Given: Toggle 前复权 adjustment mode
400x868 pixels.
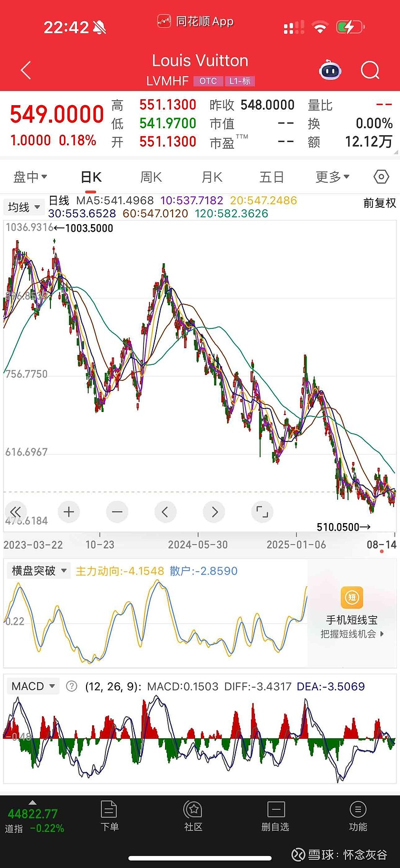Looking at the screenshot, I should point(379,203).
